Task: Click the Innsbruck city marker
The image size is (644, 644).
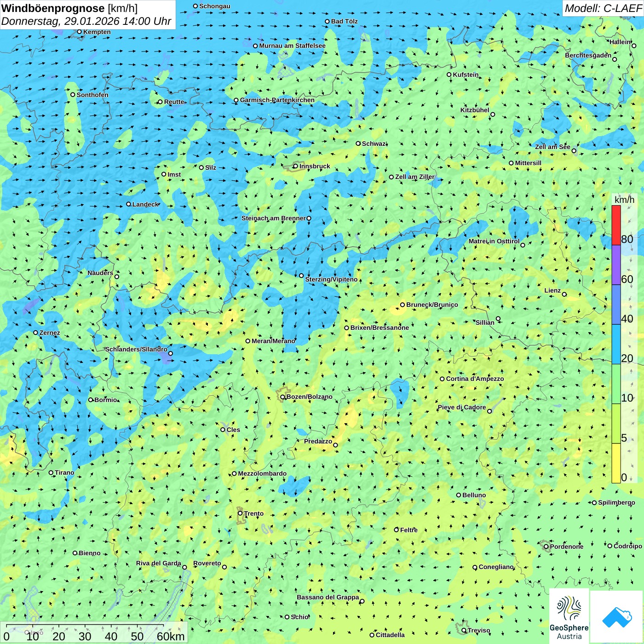Action: point(296,166)
